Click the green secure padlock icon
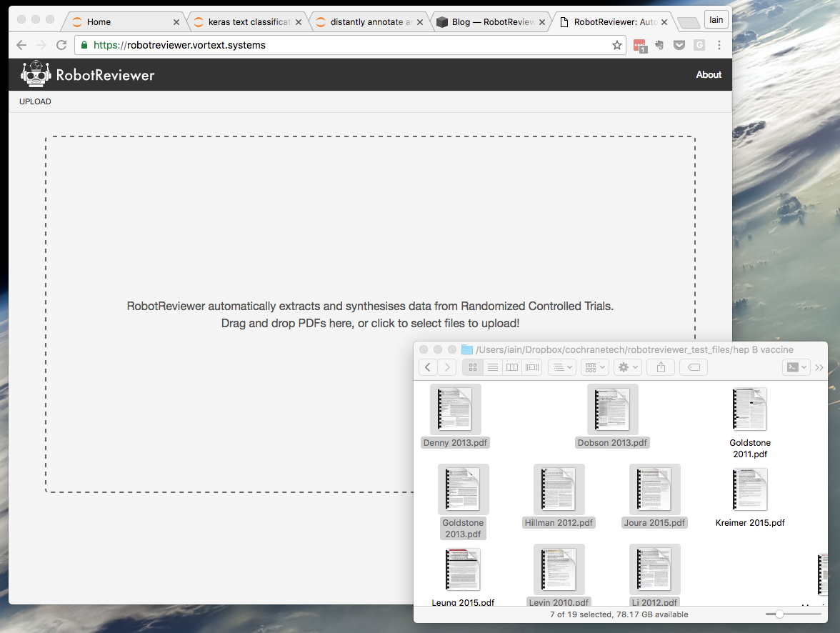Screen dimensions: 840x633 click(x=84, y=45)
